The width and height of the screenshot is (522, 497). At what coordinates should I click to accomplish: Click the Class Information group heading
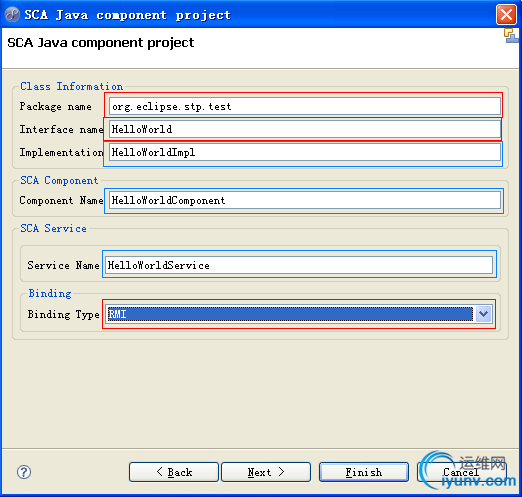pyautogui.click(x=72, y=86)
